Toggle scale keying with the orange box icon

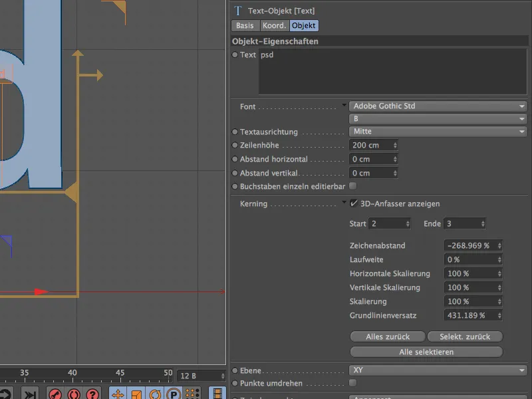click(136, 394)
